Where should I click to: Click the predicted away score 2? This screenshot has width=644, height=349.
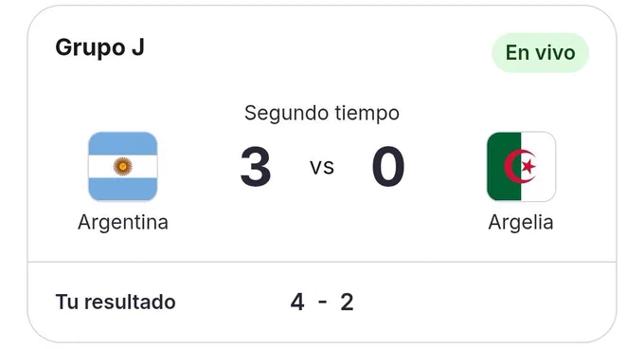coord(347,303)
